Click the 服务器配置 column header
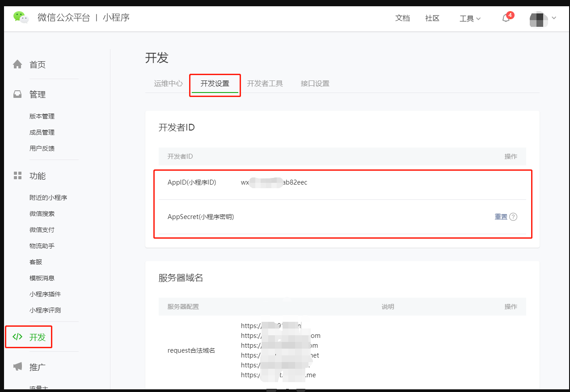This screenshot has width=570, height=392. point(183,307)
